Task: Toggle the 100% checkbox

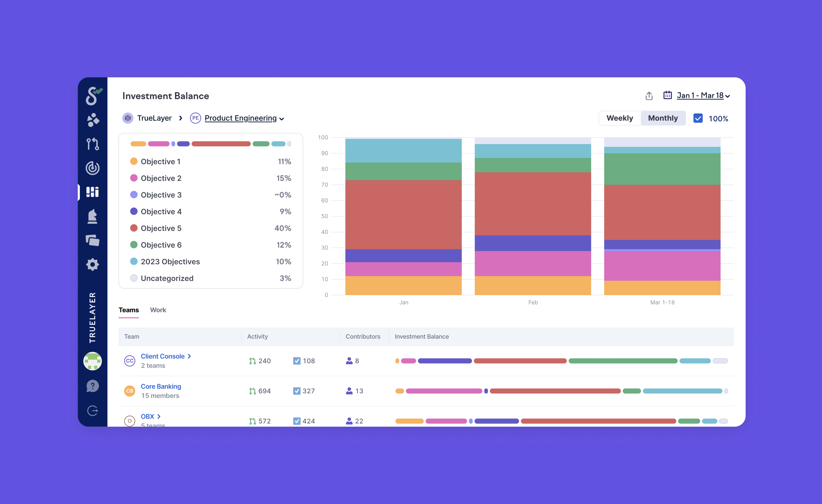Action: coord(698,118)
